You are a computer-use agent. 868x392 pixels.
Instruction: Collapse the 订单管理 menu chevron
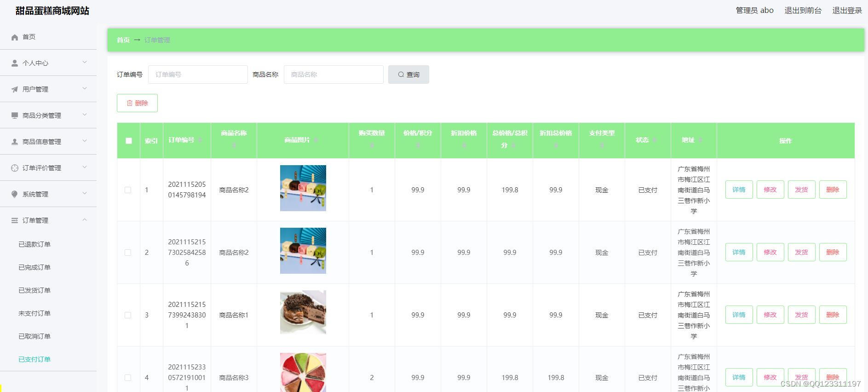[x=85, y=219]
